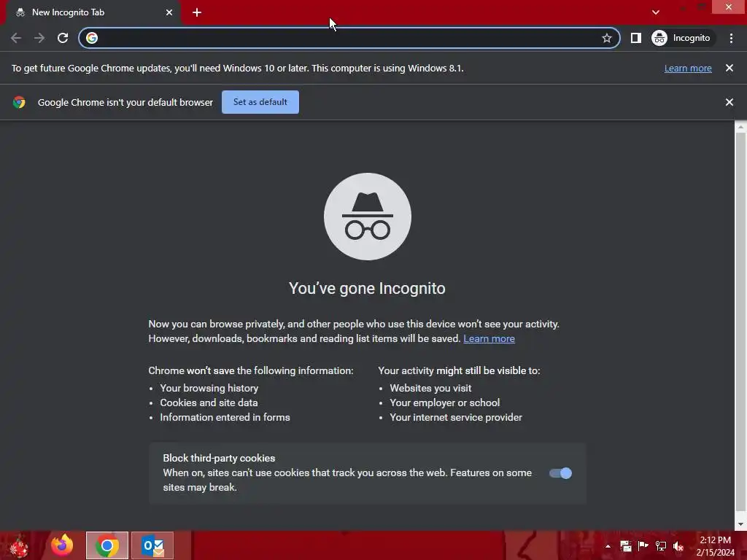Image resolution: width=747 pixels, height=560 pixels.
Task: Open the clock showing 2:12 PM
Action: point(716,546)
